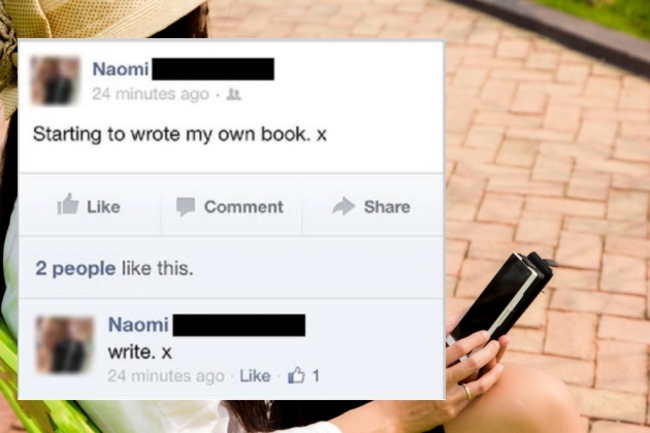Click the post text "Starting to wrote my own book"
The image size is (650, 433).
coord(172,135)
